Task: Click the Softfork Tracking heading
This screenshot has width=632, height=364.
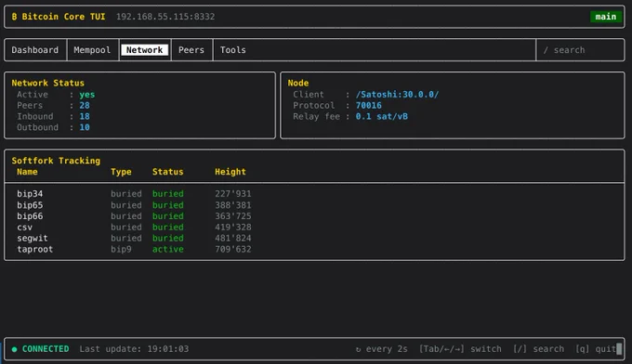Action: point(56,161)
